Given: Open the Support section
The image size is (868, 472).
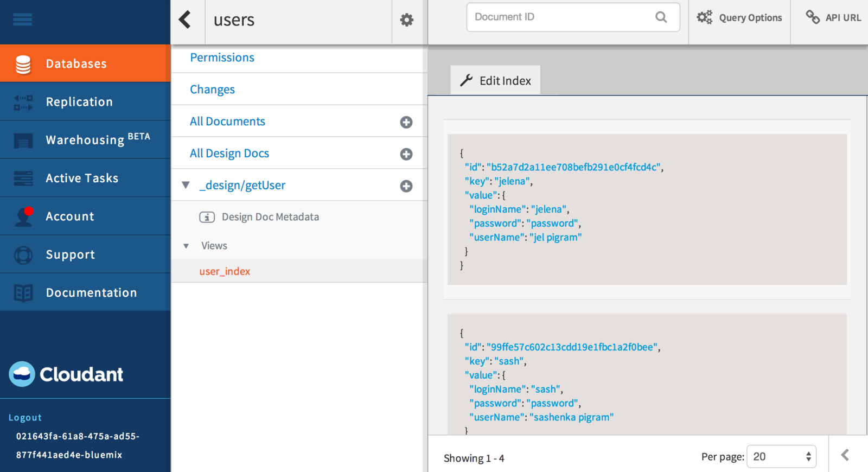Looking at the screenshot, I should click(x=85, y=254).
